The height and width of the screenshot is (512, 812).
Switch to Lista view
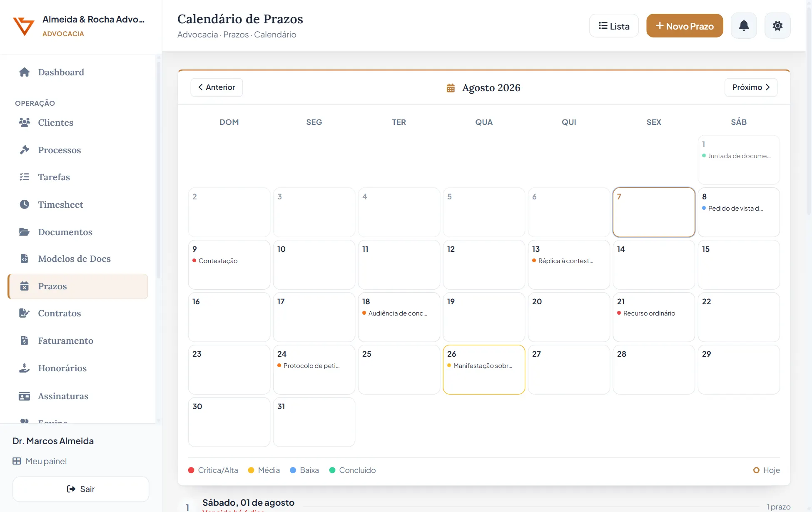pyautogui.click(x=614, y=26)
